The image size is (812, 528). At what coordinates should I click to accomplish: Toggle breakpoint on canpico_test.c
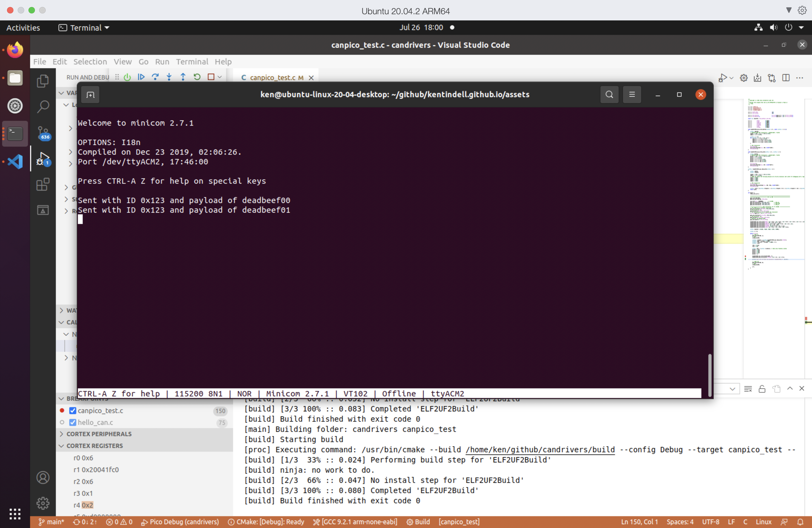[x=73, y=410]
